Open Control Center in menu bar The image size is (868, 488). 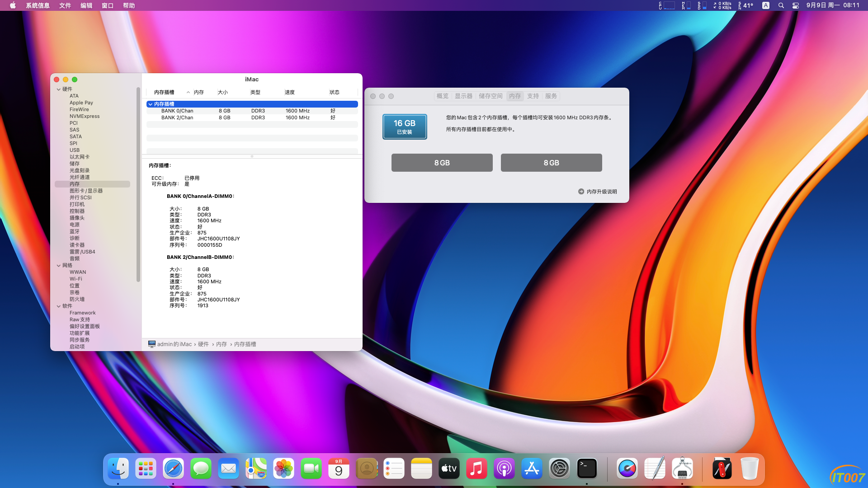[x=796, y=5]
